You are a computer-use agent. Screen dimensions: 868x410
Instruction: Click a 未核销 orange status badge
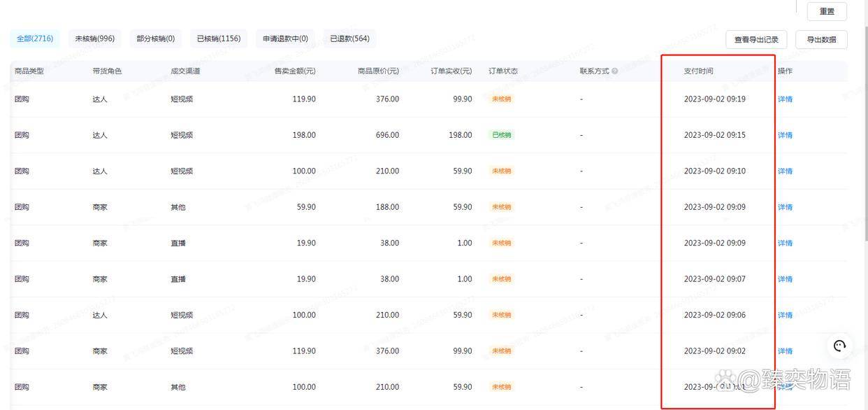pos(500,99)
